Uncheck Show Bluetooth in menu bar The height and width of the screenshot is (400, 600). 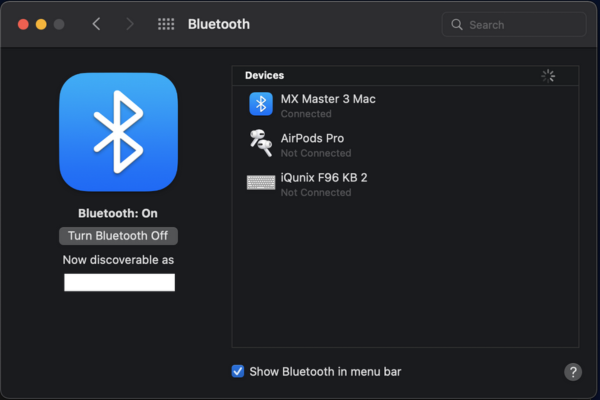(238, 371)
